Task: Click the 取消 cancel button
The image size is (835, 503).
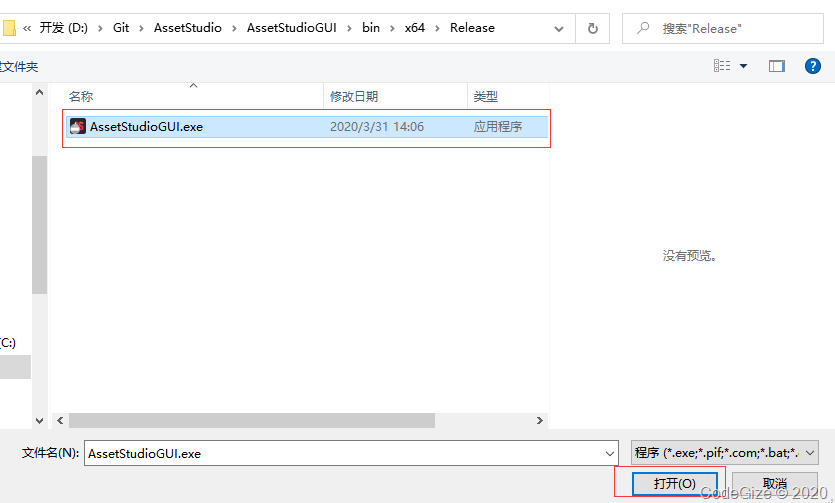Action: [x=775, y=483]
